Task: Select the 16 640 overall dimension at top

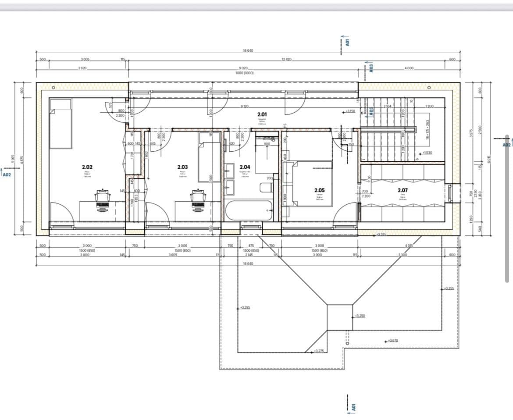Action: (247, 50)
